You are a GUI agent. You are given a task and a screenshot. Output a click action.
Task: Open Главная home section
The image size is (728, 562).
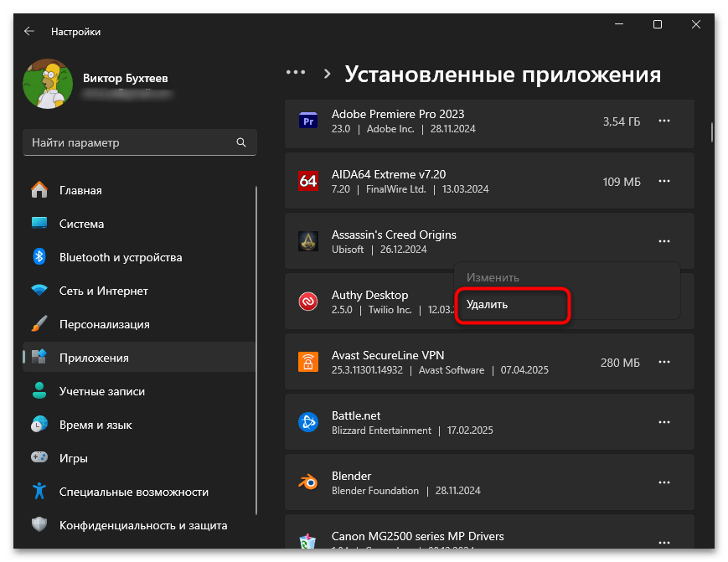pyautogui.click(x=139, y=190)
